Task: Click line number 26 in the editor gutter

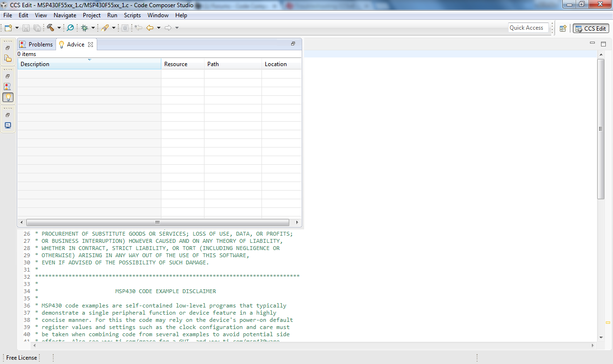Action: (x=26, y=234)
